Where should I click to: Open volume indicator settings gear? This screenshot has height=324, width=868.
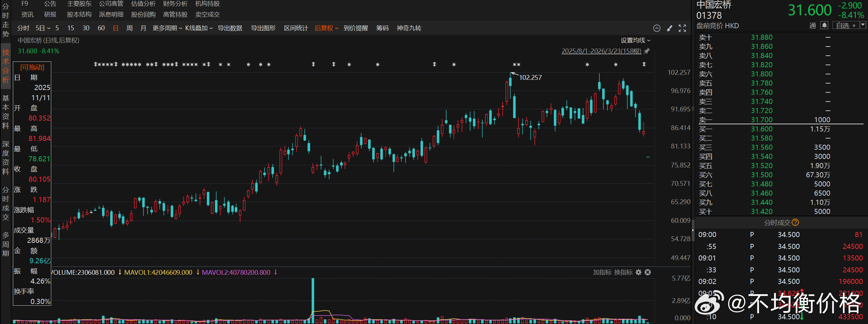[638, 272]
